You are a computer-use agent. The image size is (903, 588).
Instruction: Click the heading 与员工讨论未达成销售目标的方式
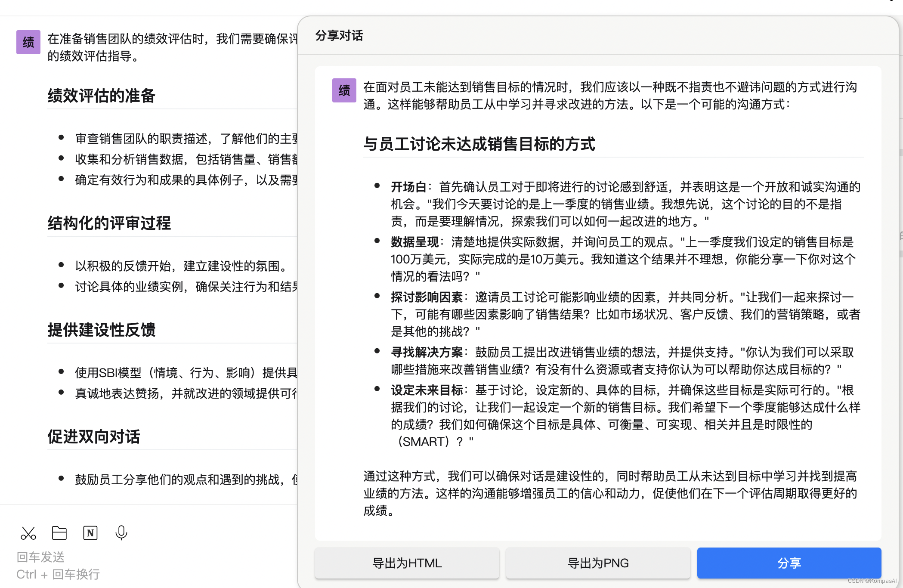coord(479,144)
